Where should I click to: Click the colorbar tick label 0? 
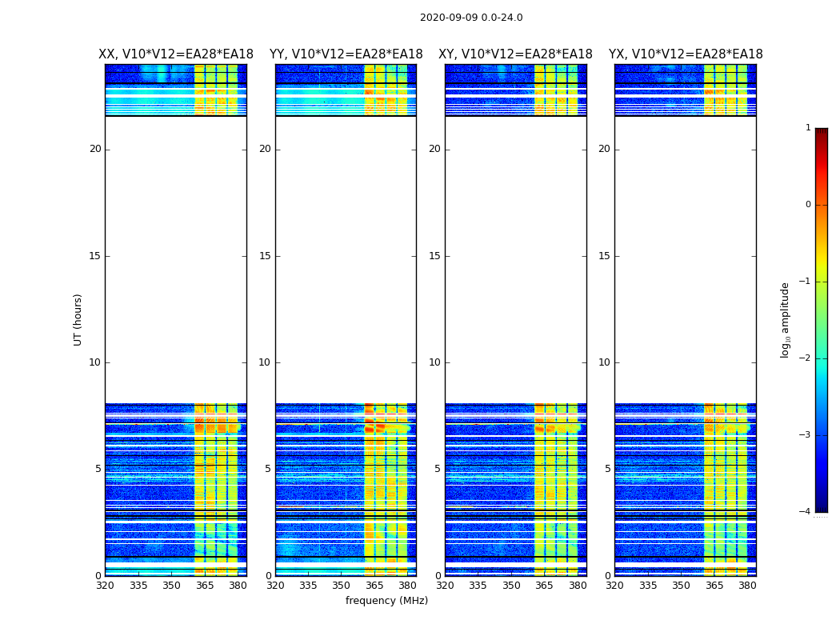tap(808, 205)
